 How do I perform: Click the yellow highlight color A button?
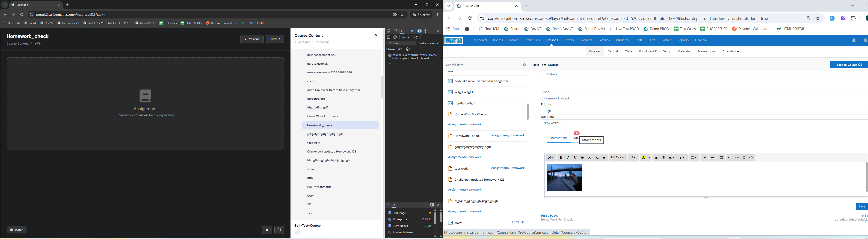(x=643, y=158)
